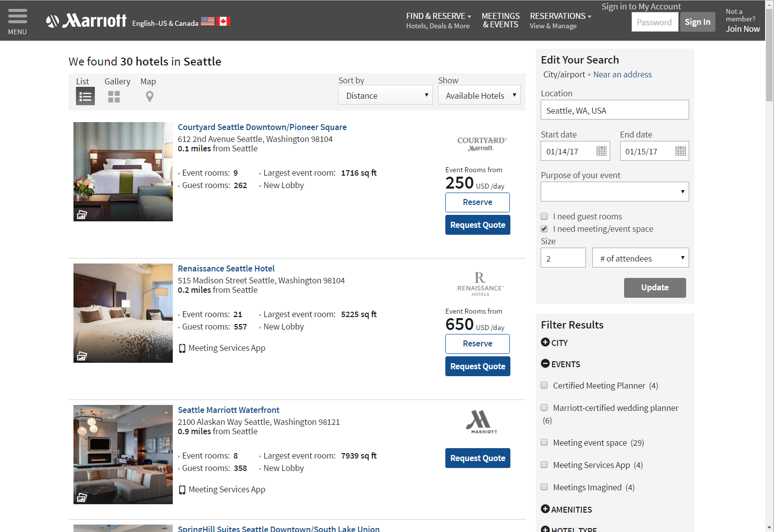The height and width of the screenshot is (532, 774).
Task: Open the Renaissance Seattle Hotel link
Action: [x=226, y=268]
